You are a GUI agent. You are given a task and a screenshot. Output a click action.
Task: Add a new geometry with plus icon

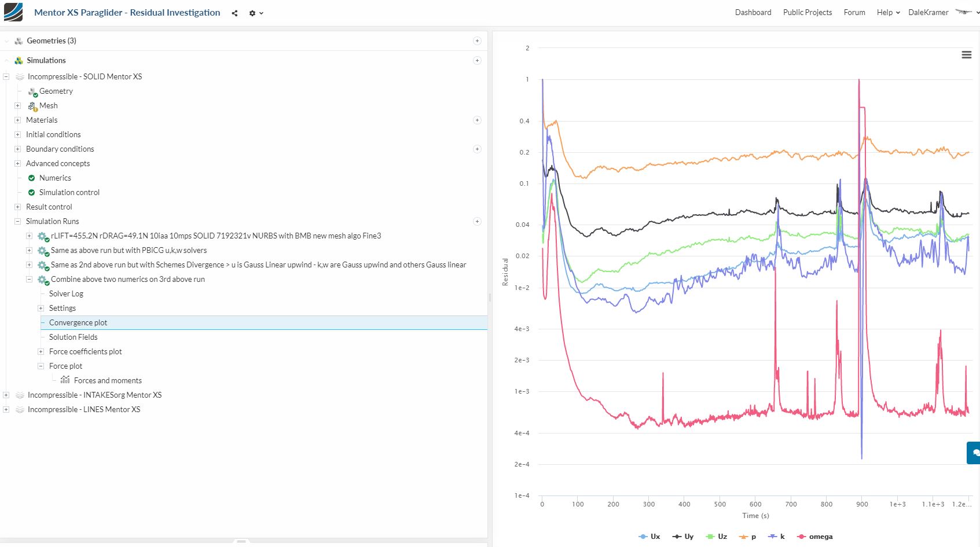(x=477, y=41)
